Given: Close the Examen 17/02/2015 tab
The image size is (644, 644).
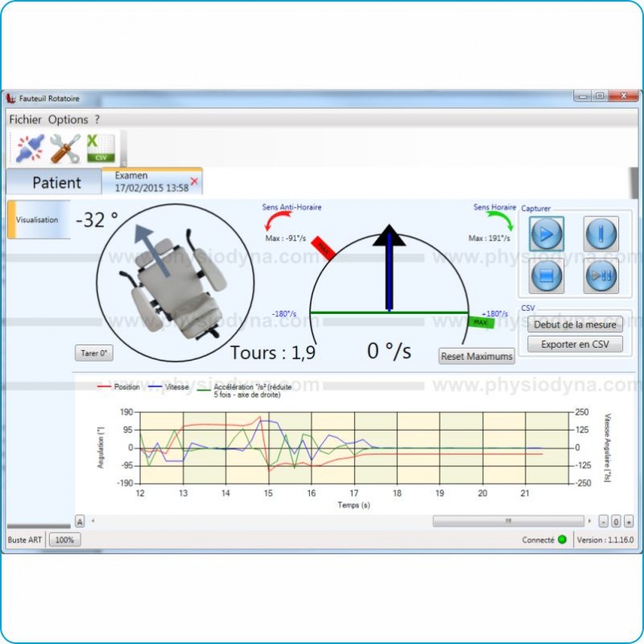Looking at the screenshot, I should [194, 181].
